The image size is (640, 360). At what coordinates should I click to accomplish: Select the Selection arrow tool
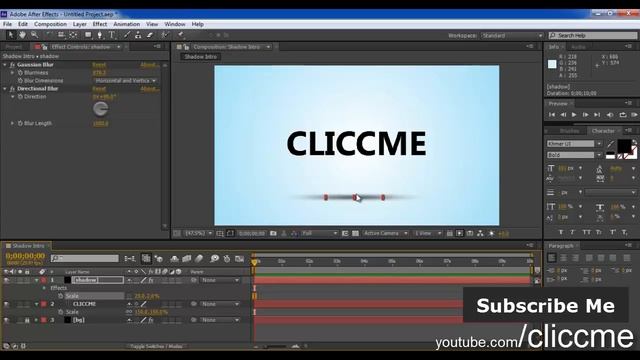coord(11,35)
